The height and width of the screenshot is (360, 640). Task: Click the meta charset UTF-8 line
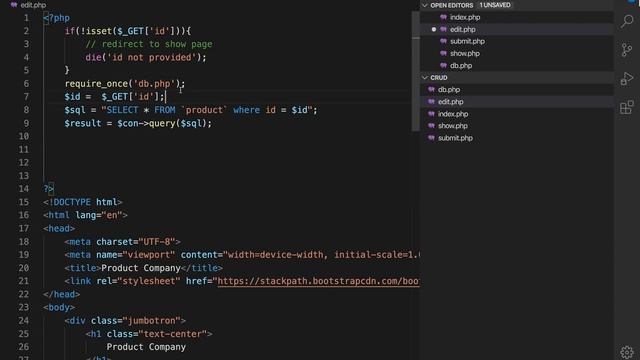(122, 242)
